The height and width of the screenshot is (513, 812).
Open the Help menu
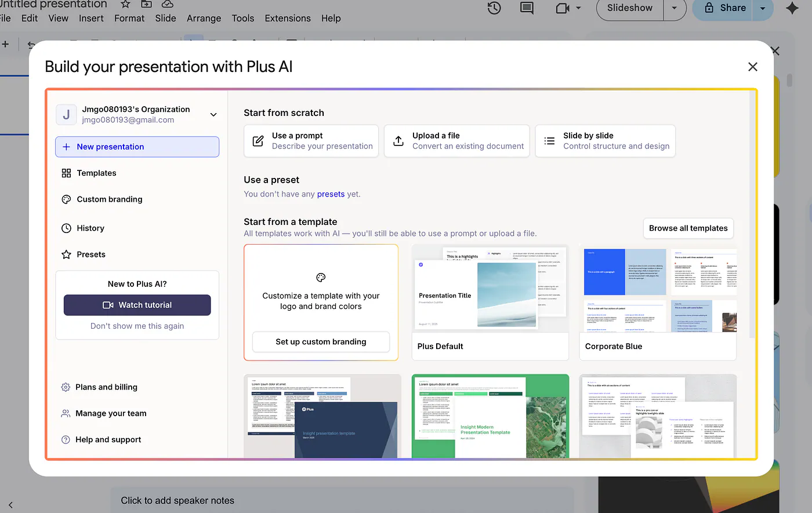[x=331, y=18]
